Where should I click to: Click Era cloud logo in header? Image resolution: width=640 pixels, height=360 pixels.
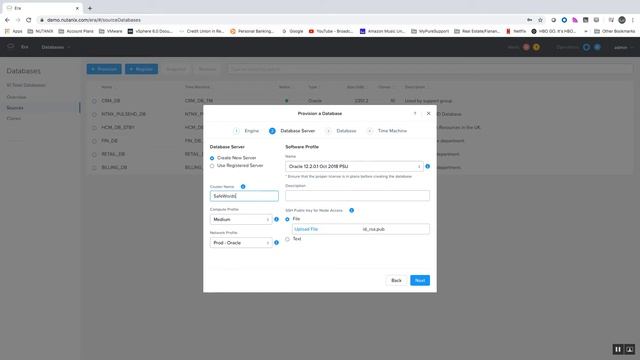coord(11,47)
